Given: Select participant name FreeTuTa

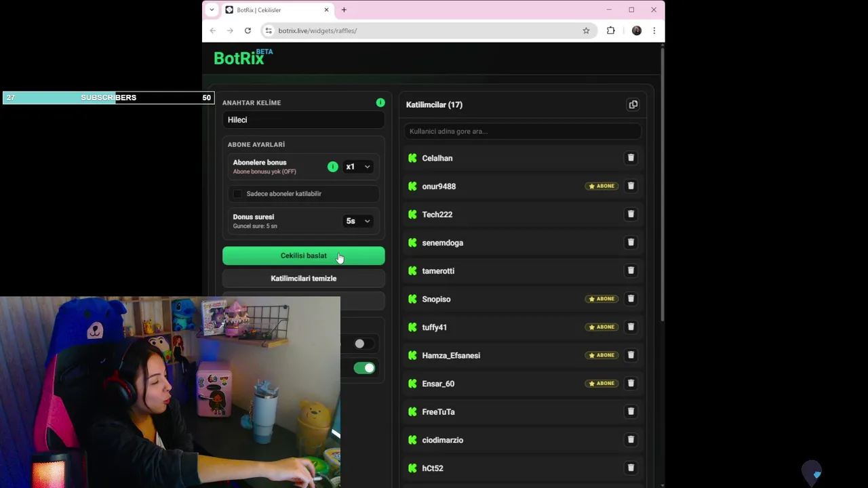Looking at the screenshot, I should tap(438, 412).
